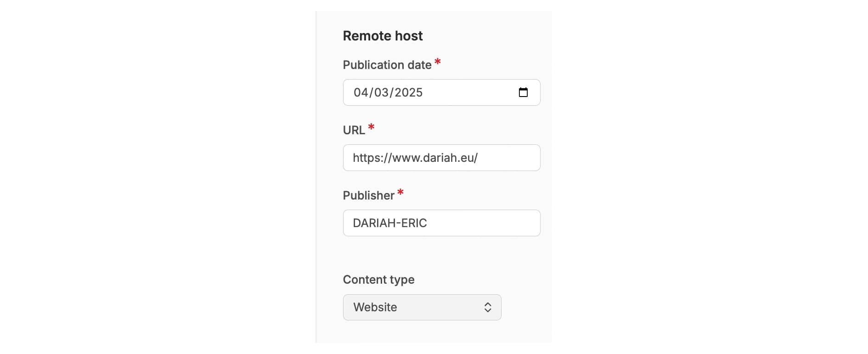Click the red asterisk beside URL label
868x354 pixels.
(x=371, y=127)
